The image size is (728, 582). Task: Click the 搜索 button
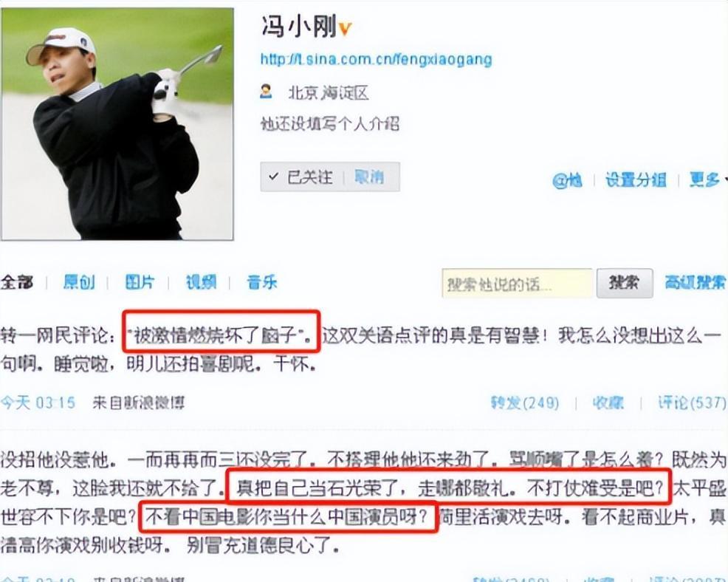[x=625, y=283]
